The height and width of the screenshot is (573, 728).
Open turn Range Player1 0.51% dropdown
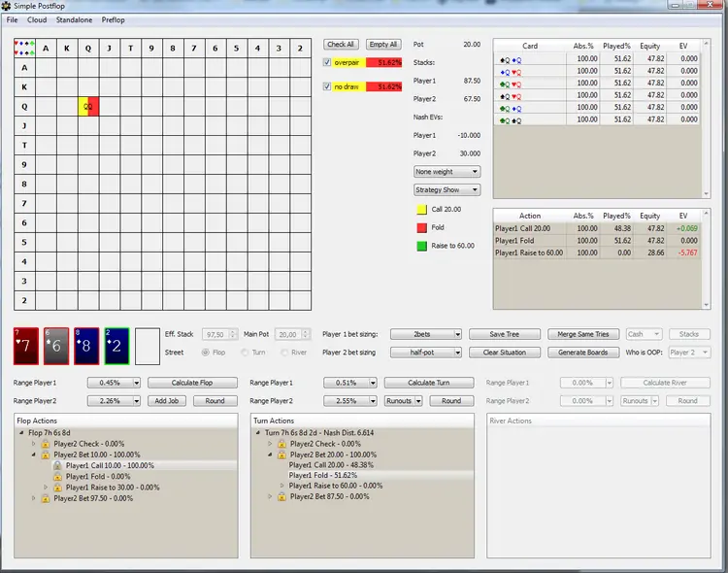(350, 383)
